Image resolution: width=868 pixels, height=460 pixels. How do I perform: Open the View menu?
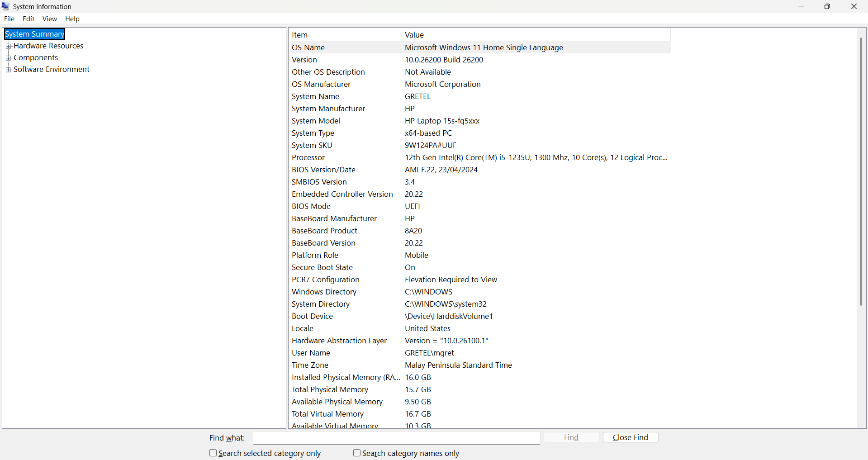pos(50,19)
